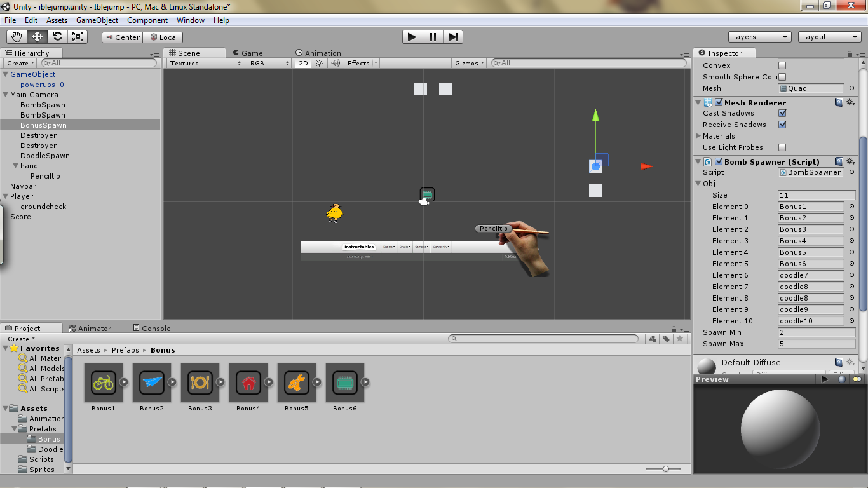Enable the Convex checkbox
The height and width of the screenshot is (488, 868).
(x=782, y=65)
